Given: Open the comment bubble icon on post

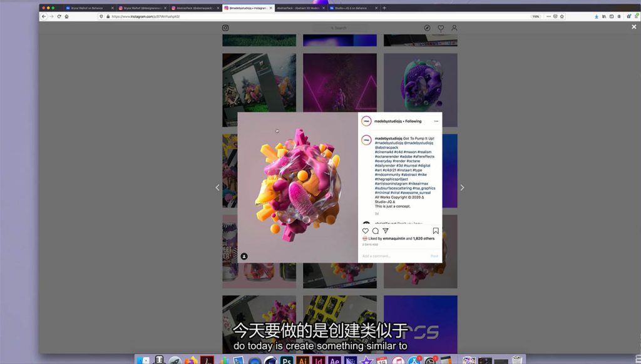Looking at the screenshot, I should 376,231.
